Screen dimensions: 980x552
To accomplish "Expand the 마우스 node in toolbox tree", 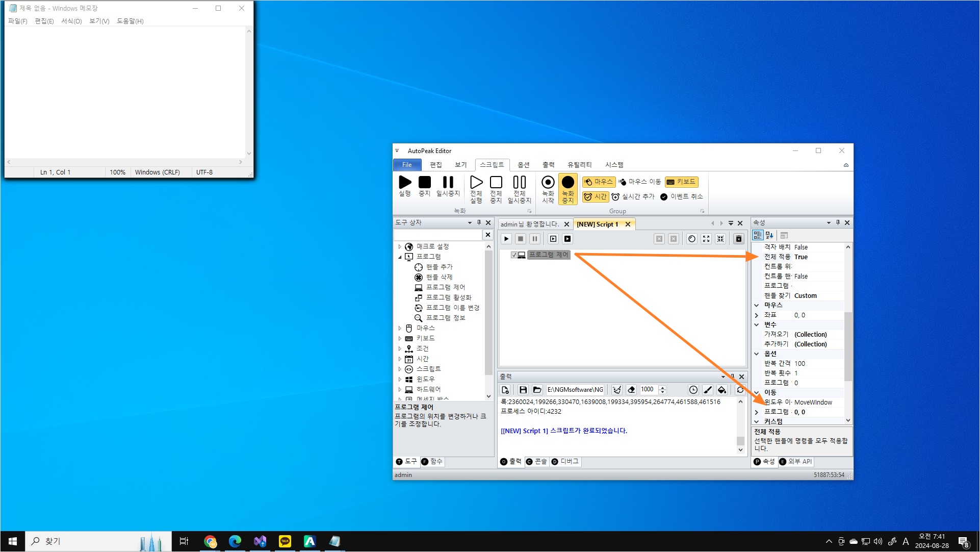I will [x=400, y=328].
